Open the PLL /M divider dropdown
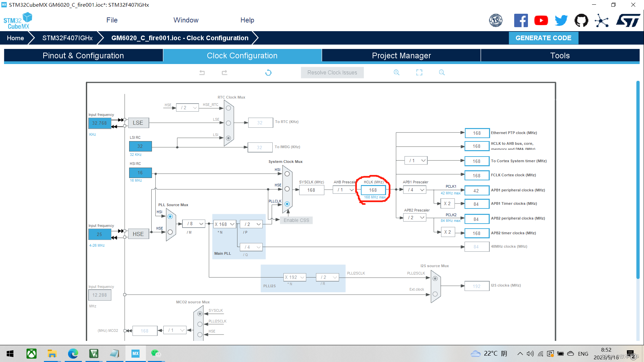 [x=194, y=224]
